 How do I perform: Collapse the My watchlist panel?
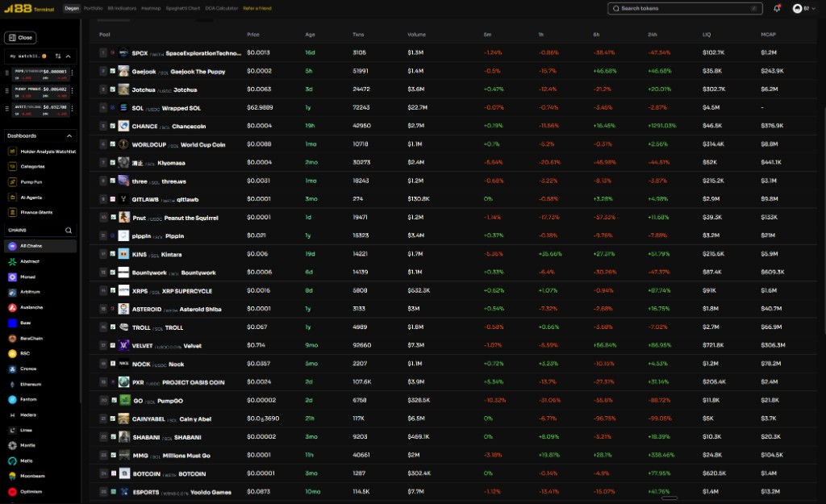point(69,56)
